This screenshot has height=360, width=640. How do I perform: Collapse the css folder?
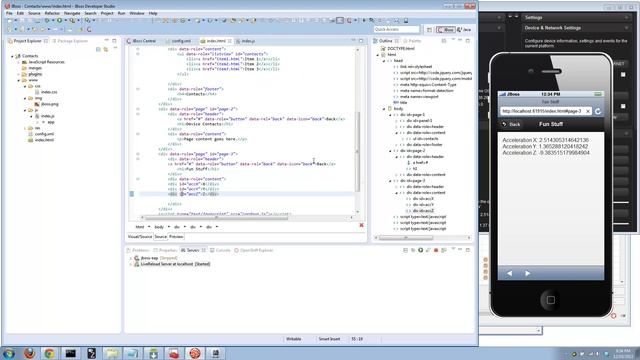[x=25, y=86]
